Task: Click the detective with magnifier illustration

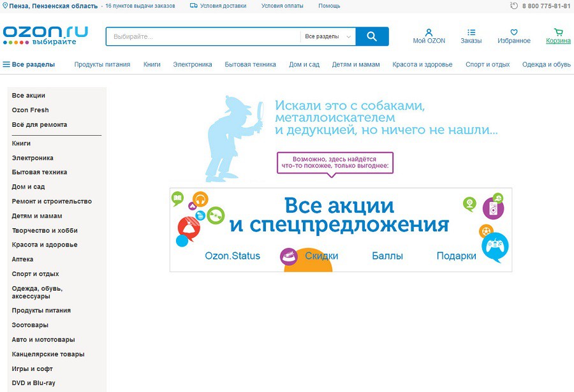Action: (x=233, y=138)
